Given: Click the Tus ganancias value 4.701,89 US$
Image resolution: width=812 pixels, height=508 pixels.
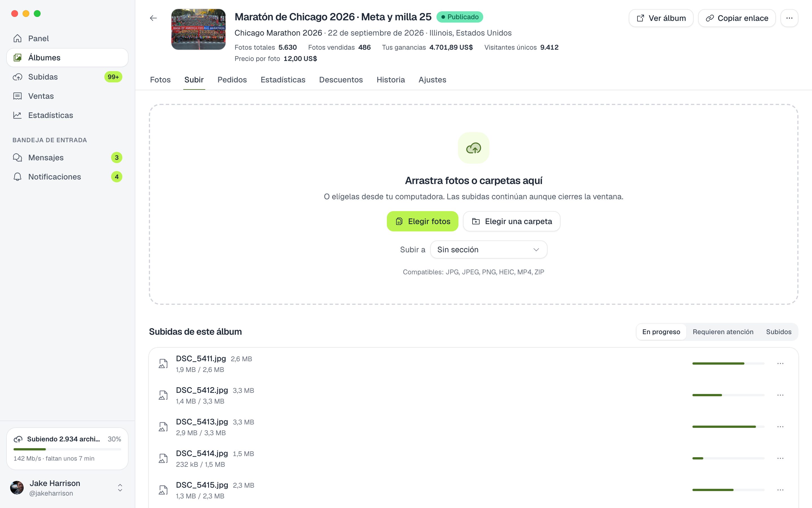Looking at the screenshot, I should (x=451, y=47).
